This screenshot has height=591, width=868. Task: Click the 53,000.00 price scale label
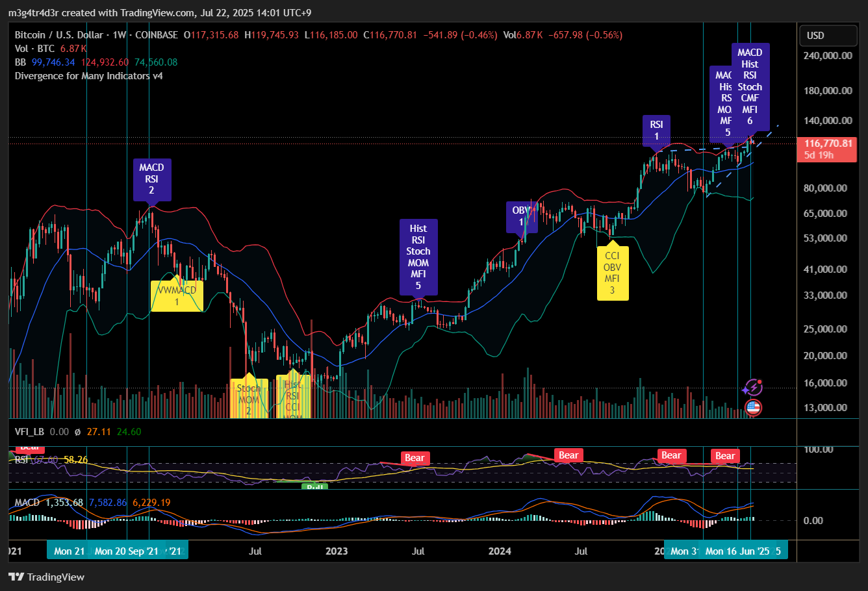825,238
